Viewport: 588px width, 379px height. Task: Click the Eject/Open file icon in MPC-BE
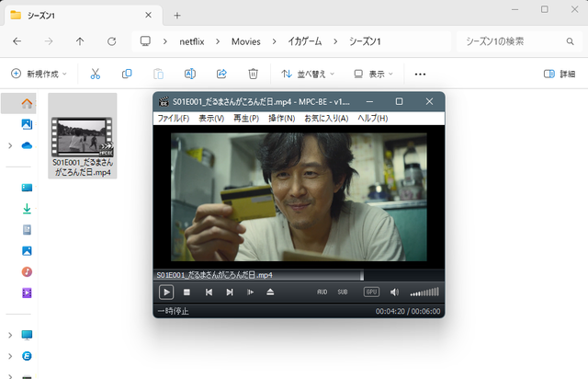pos(270,292)
